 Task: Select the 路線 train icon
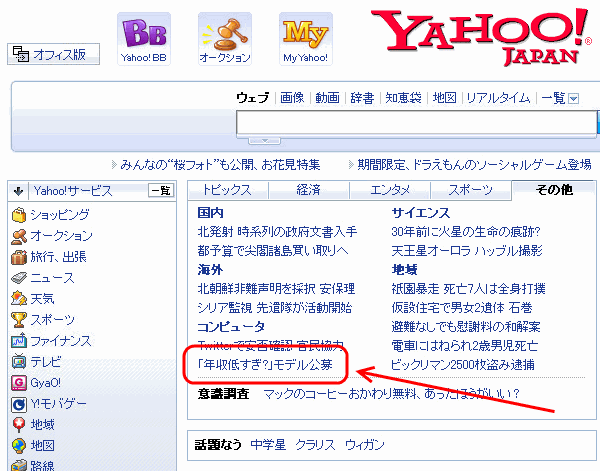tap(19, 465)
